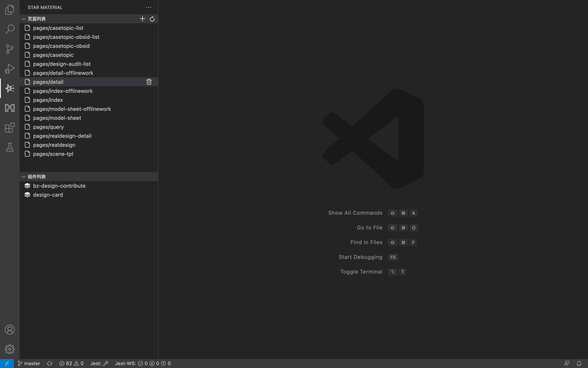Select pages/design-audit-list

coord(89,64)
